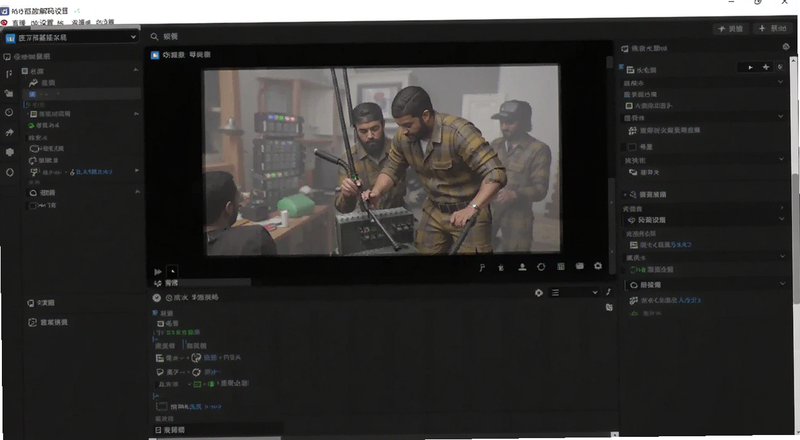Click the camera icon beside the preview gear
The height and width of the screenshot is (440, 800).
point(580,266)
